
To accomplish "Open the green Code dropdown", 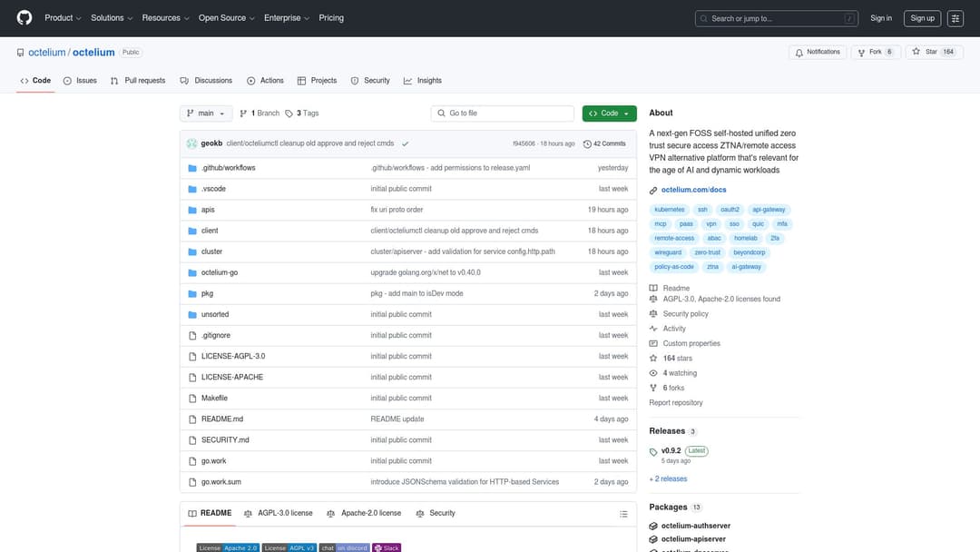I will click(x=610, y=113).
